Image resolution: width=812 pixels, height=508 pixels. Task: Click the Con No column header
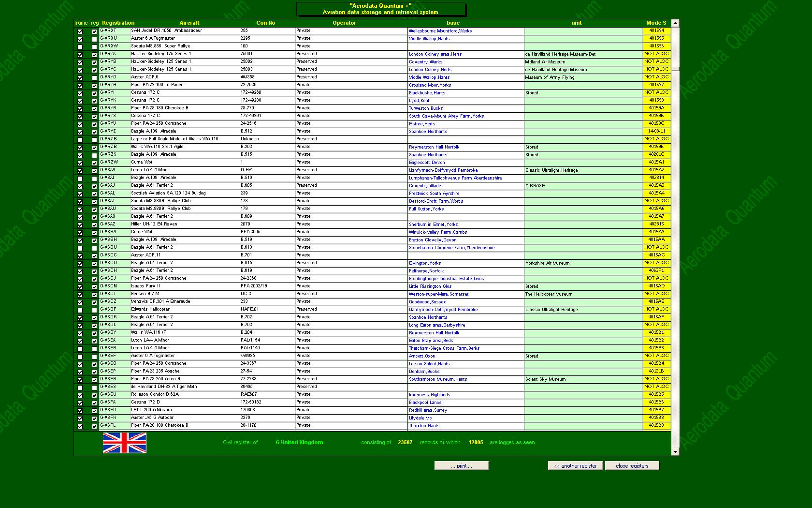click(266, 23)
